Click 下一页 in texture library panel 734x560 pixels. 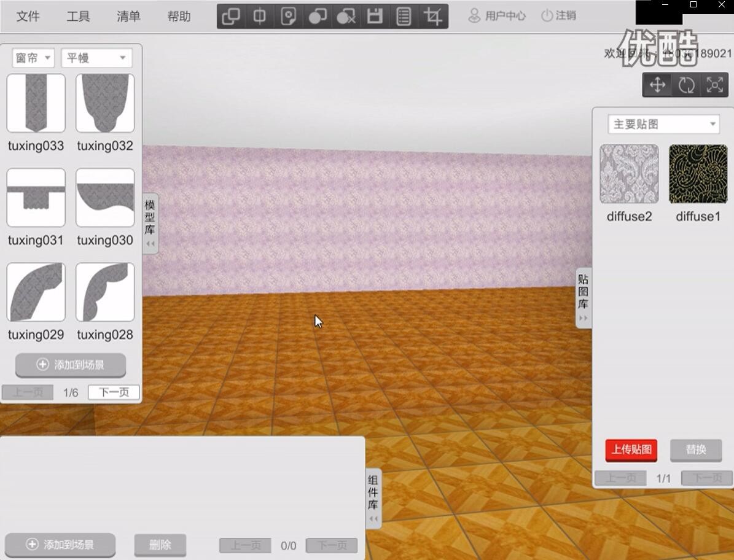(707, 478)
